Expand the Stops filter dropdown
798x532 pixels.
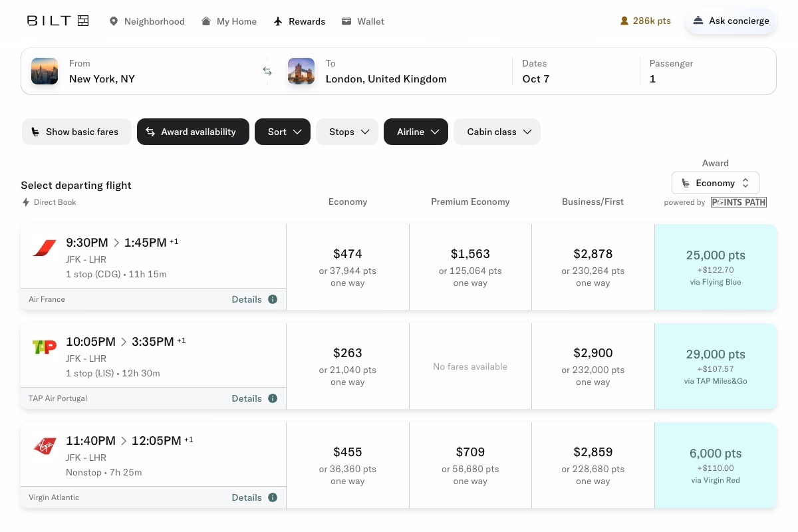pyautogui.click(x=347, y=132)
